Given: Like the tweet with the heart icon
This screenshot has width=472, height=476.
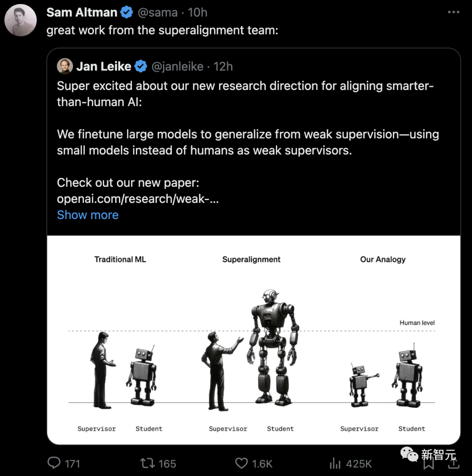Looking at the screenshot, I should 241,463.
